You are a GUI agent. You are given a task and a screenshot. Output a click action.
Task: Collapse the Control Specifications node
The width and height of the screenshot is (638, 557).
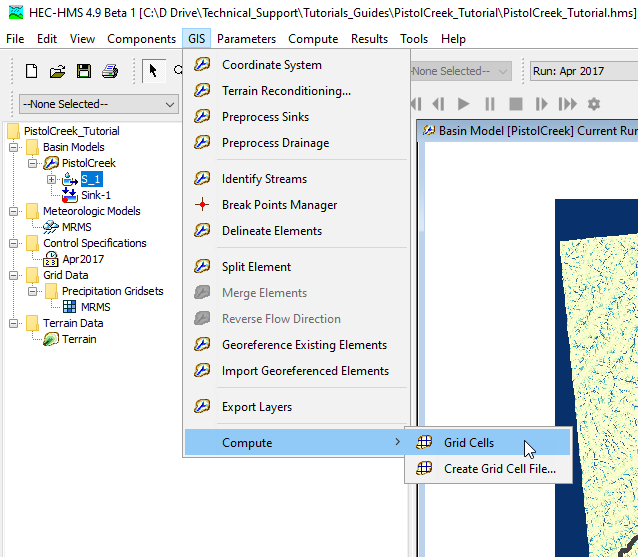[x=13, y=243]
